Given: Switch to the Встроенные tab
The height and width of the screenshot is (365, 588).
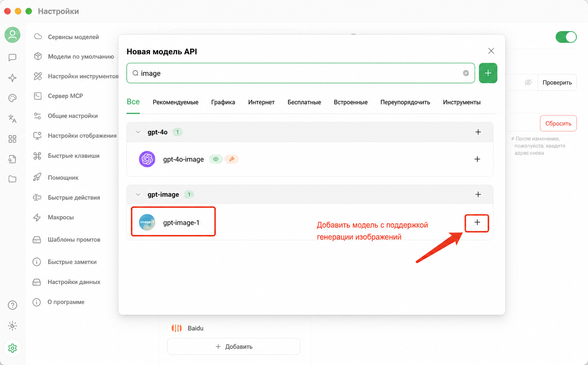Looking at the screenshot, I should pos(351,102).
